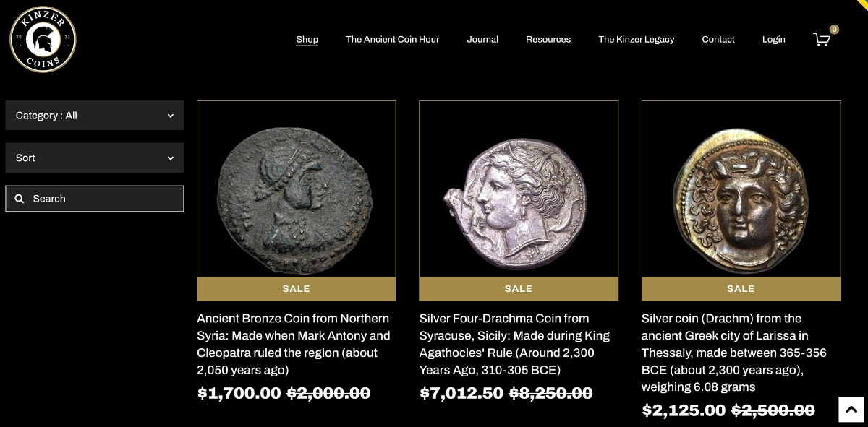This screenshot has height=427, width=868.
Task: View the Syracuse silver coin image
Action: click(x=519, y=189)
